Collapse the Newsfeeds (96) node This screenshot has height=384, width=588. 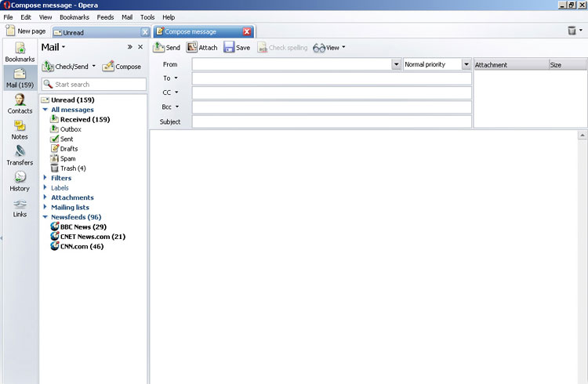pos(45,217)
